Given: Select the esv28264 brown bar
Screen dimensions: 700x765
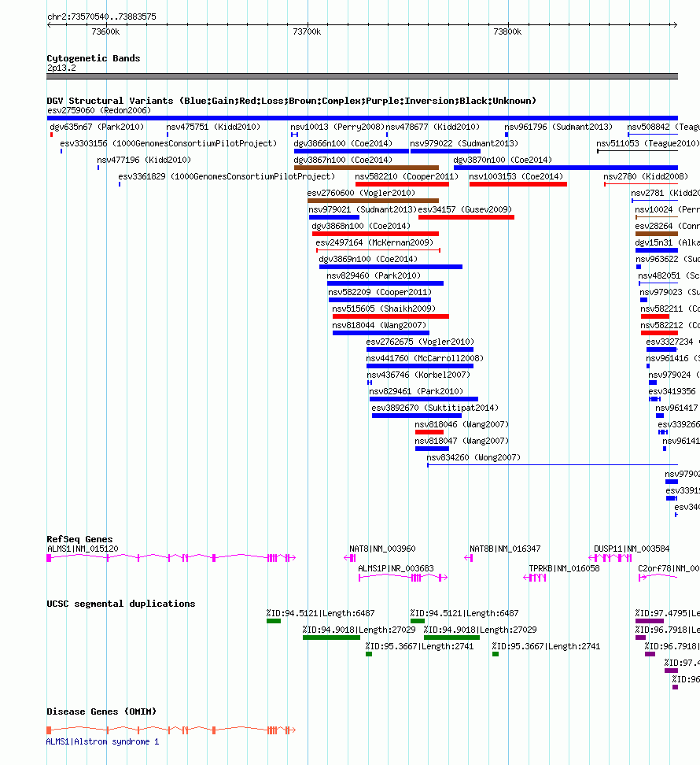Looking at the screenshot, I should (657, 235).
